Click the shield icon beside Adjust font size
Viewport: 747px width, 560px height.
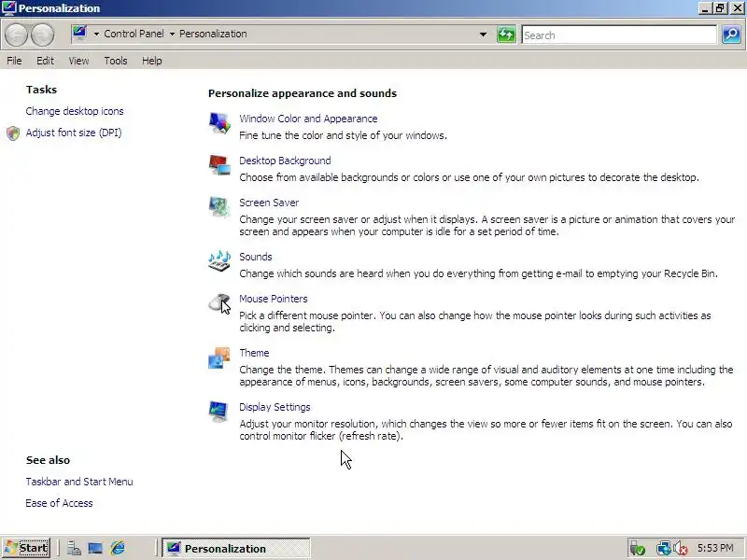click(x=13, y=133)
